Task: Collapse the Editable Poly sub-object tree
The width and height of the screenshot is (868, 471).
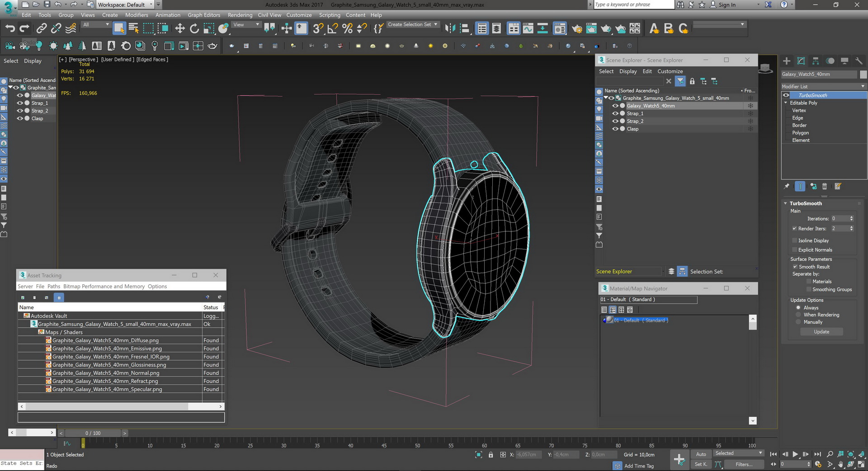Action: click(786, 103)
